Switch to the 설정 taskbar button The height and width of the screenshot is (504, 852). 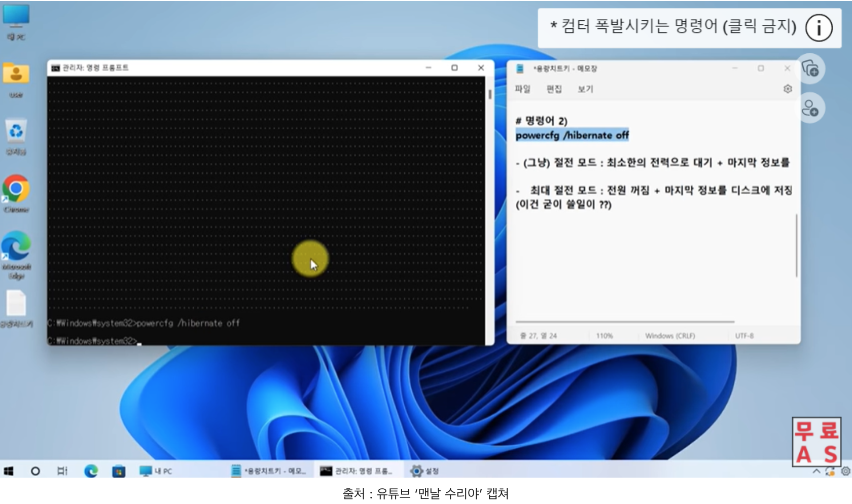pos(425,471)
